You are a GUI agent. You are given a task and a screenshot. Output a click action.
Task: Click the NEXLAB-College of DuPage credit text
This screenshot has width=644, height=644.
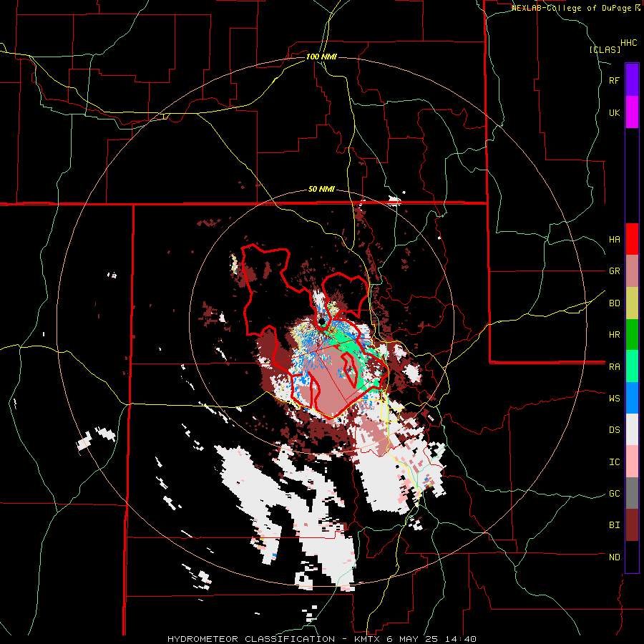tap(572, 8)
